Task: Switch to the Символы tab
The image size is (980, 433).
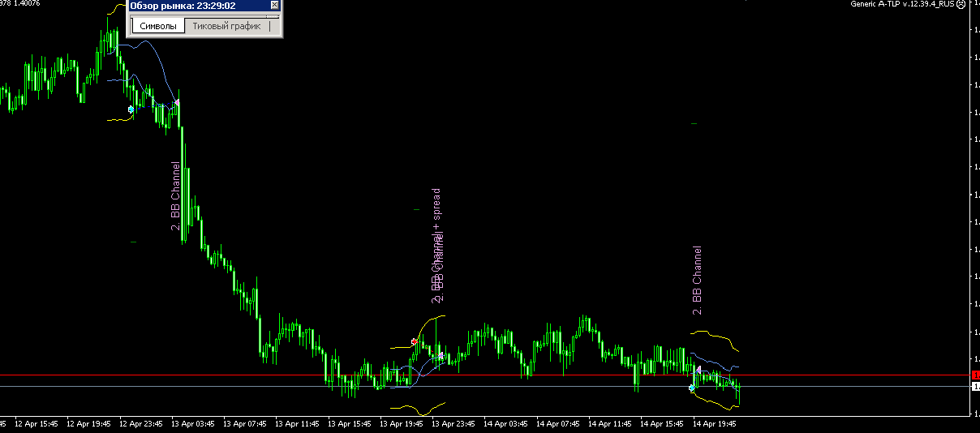Action: pyautogui.click(x=157, y=26)
